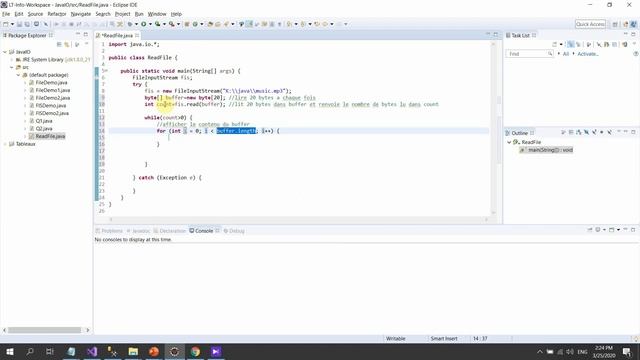
Task: Click Collapse All in Package Explorer
Action: point(59,44)
